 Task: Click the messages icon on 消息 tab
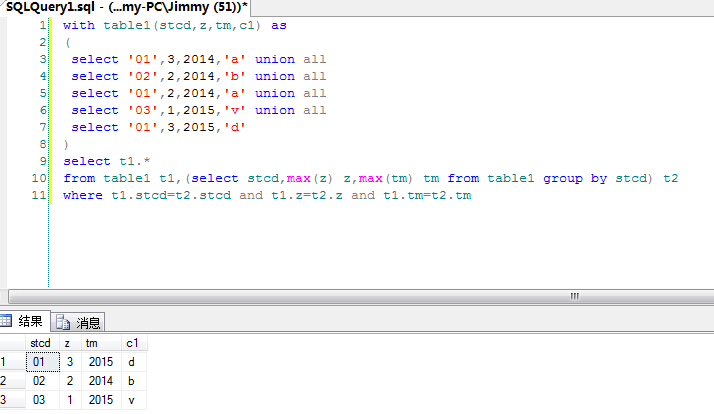tap(63, 322)
